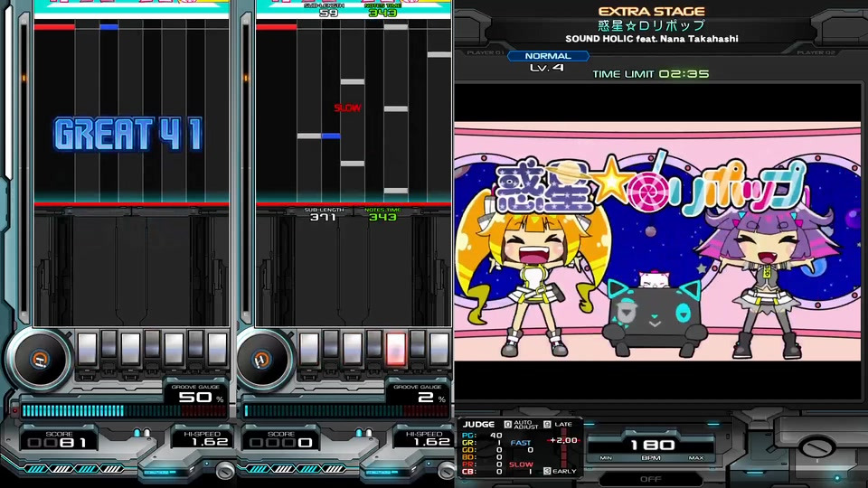This screenshot has width=868, height=488.
Task: Click the song title 惑星☆ロリポップ
Action: point(652,25)
